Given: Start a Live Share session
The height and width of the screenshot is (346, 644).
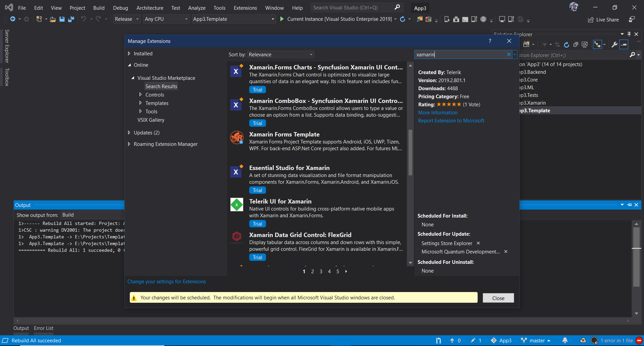Looking at the screenshot, I should point(603,19).
